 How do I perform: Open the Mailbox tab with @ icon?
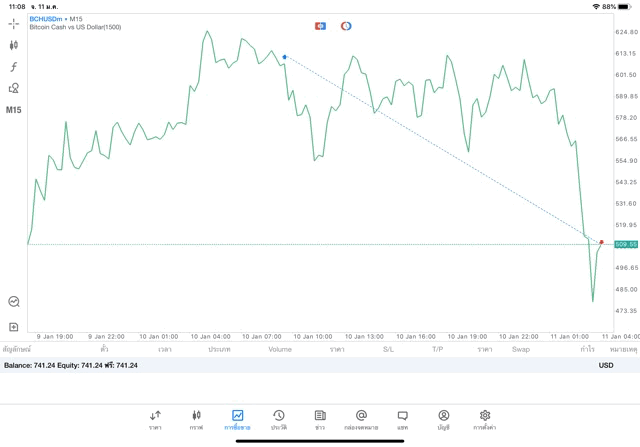[361, 419]
